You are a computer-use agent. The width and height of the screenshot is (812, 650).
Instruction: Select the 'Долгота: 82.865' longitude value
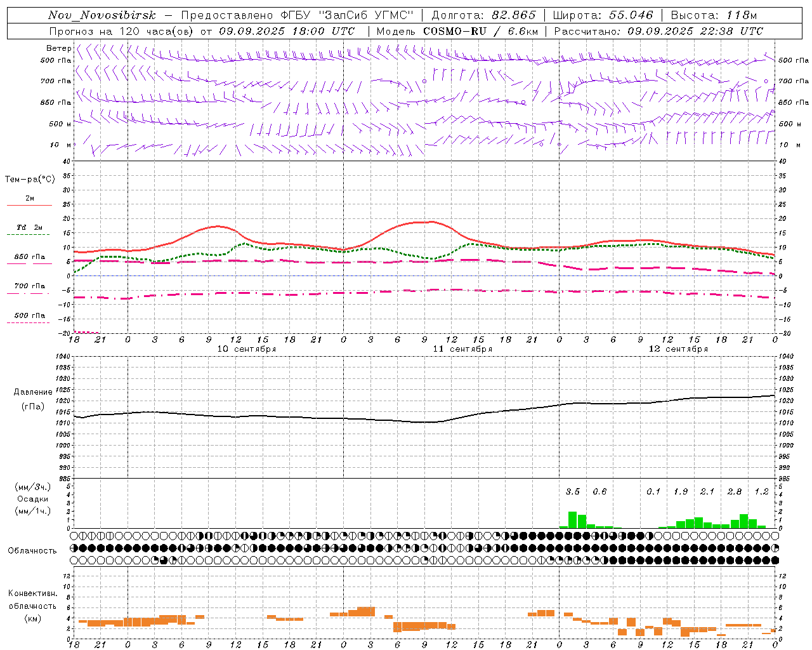click(x=483, y=15)
